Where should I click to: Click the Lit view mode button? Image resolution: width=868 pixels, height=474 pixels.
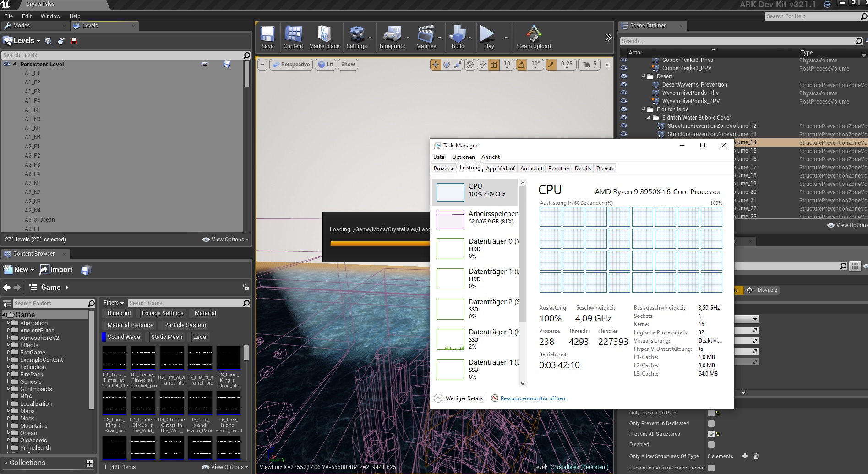pos(325,65)
